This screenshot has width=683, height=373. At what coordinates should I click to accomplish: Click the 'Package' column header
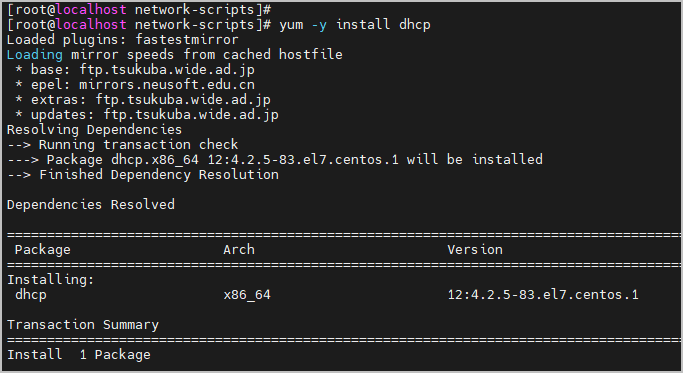[x=43, y=250]
